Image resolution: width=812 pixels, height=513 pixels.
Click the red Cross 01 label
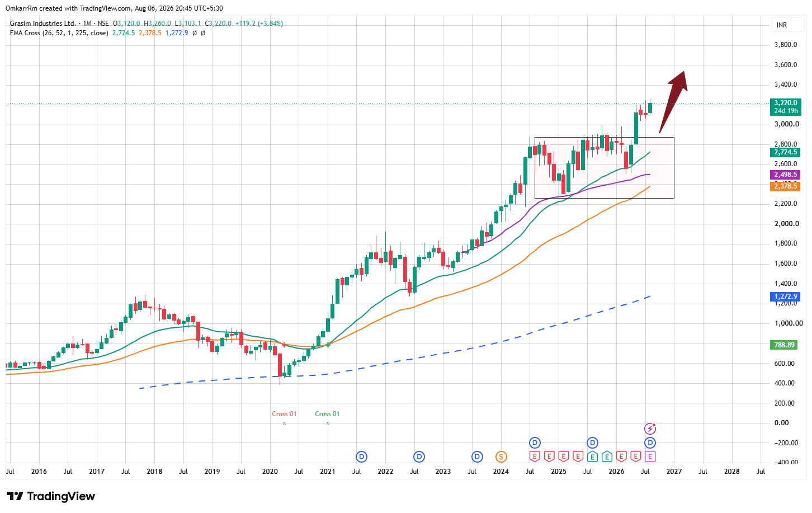[x=284, y=414]
